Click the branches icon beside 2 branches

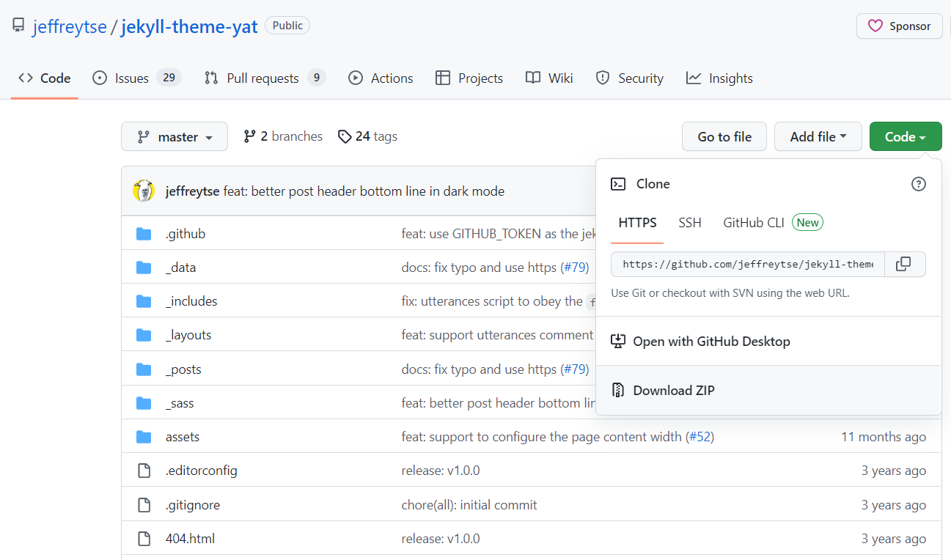pyautogui.click(x=250, y=136)
